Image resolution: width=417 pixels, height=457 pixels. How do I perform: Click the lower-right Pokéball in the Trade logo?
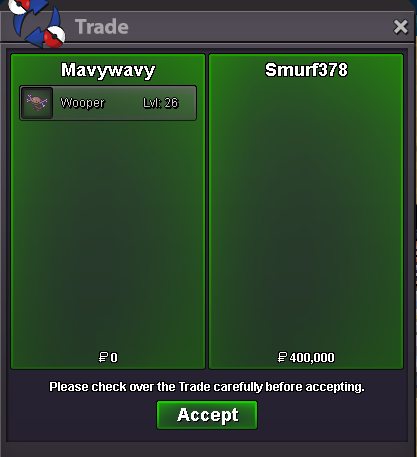[x=55, y=36]
